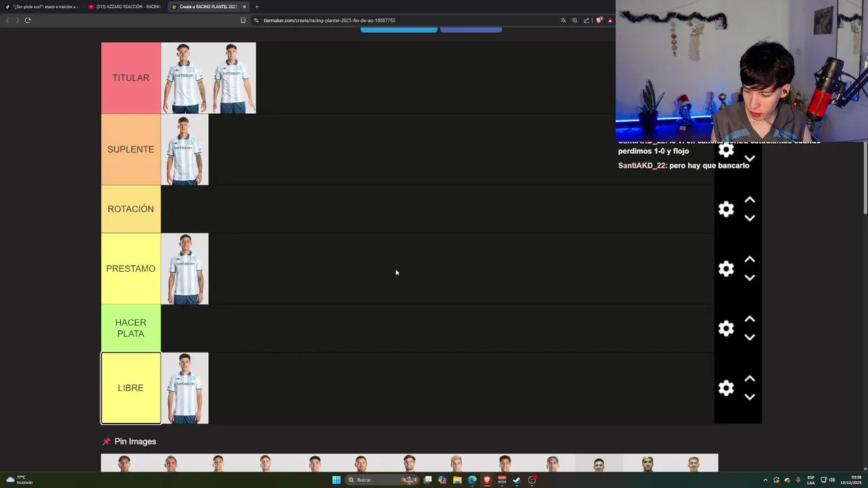Go back with browser back arrow
The width and height of the screenshot is (868, 488).
point(7,20)
